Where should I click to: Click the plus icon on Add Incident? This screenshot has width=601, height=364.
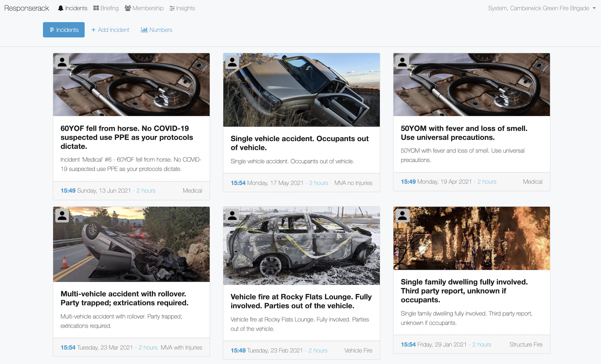[94, 30]
